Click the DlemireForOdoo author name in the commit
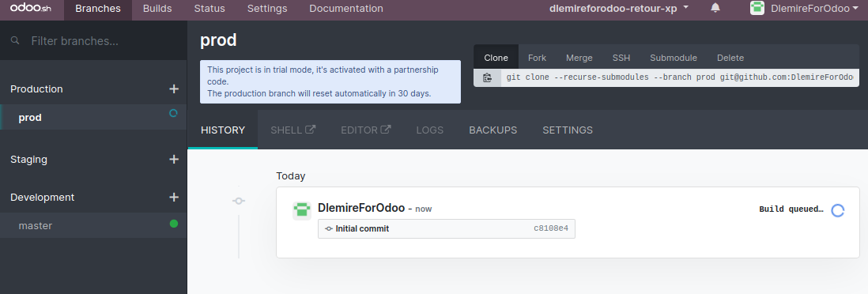This screenshot has width=868, height=294. pos(361,208)
